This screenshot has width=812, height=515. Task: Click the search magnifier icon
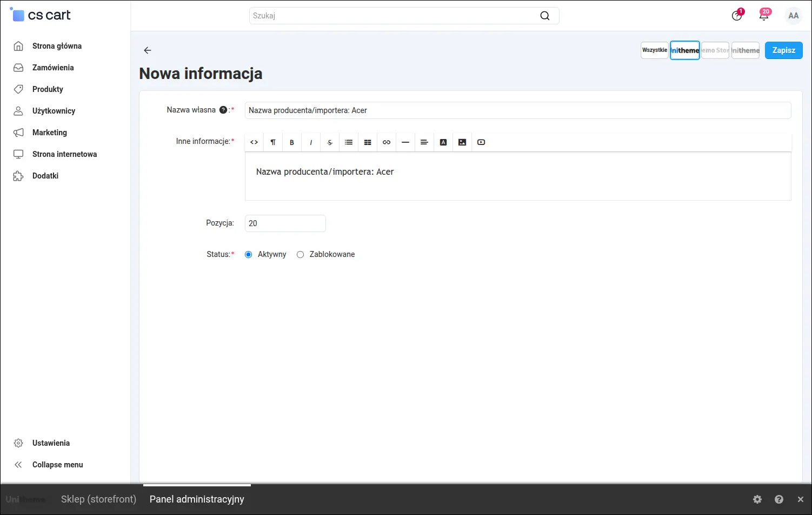pyautogui.click(x=545, y=16)
